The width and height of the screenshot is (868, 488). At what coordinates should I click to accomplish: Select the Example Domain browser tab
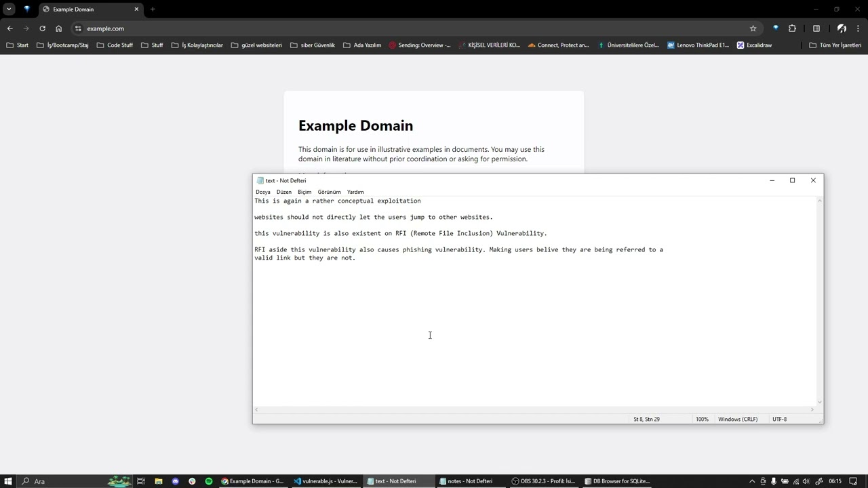[x=90, y=9]
